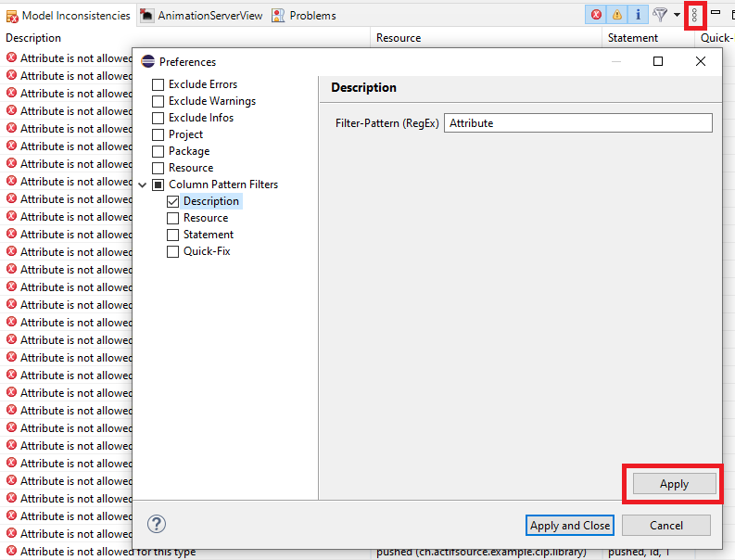This screenshot has height=560, width=735.
Task: Click the Eclipse icon in Preferences title bar
Action: click(147, 62)
